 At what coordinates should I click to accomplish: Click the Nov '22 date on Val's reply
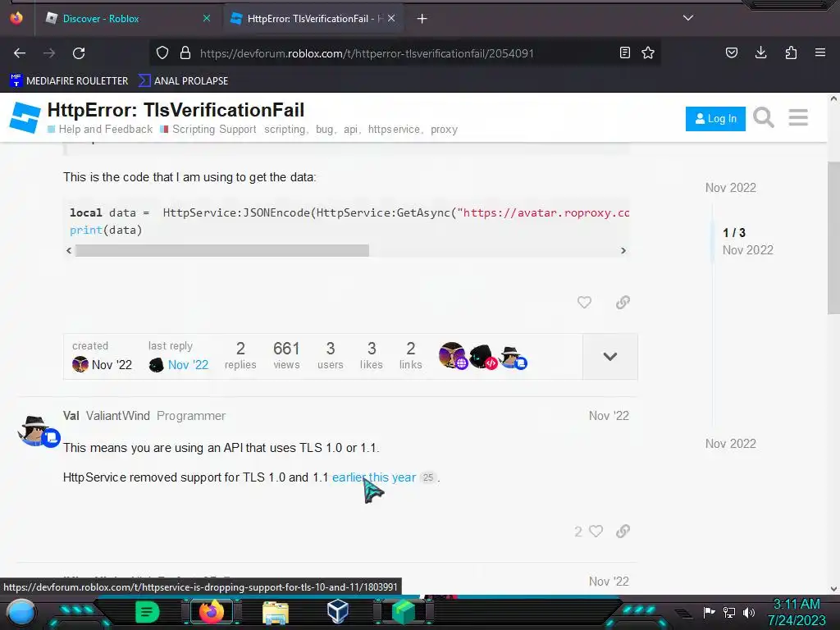[609, 416]
